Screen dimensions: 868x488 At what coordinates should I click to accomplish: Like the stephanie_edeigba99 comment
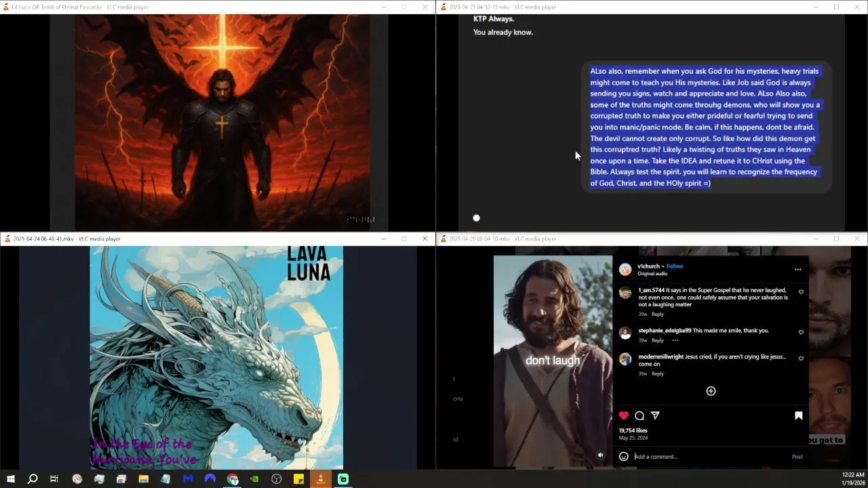(x=801, y=332)
